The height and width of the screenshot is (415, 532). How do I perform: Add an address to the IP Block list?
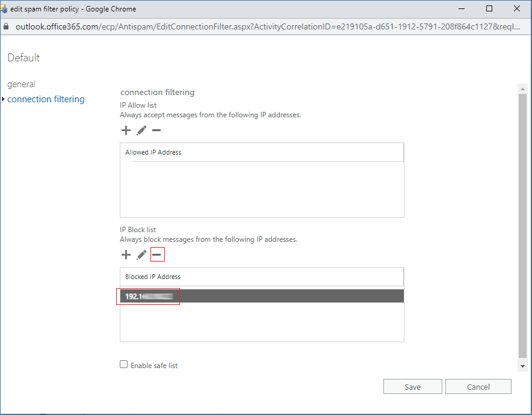pyautogui.click(x=126, y=255)
